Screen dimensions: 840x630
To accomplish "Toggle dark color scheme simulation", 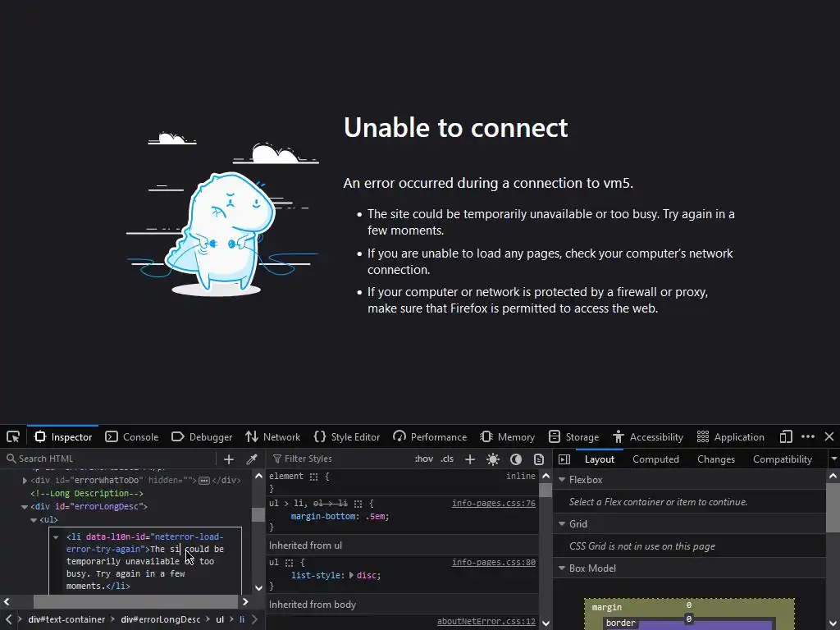I will click(516, 459).
